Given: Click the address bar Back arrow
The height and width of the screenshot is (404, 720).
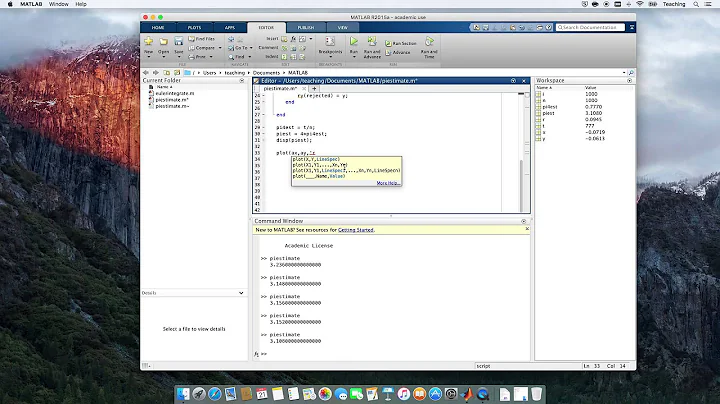Looking at the screenshot, I should pyautogui.click(x=146, y=73).
